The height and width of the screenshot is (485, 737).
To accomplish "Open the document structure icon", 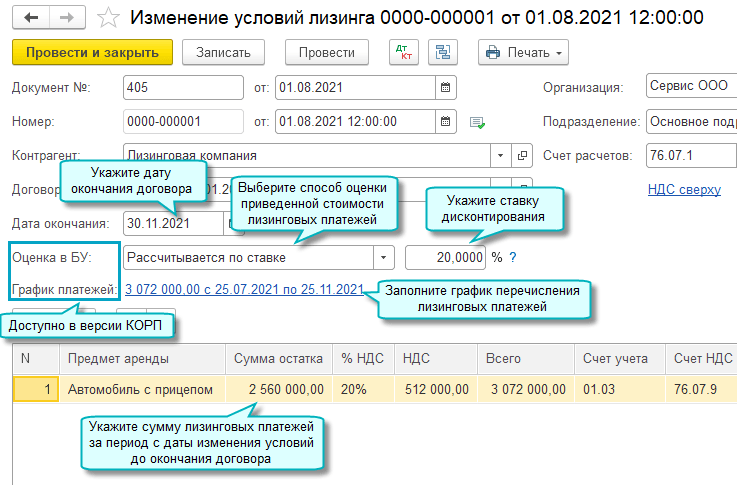I will point(443,52).
